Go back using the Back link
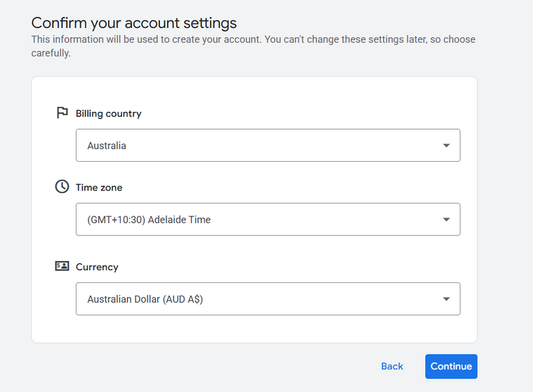 [392, 366]
